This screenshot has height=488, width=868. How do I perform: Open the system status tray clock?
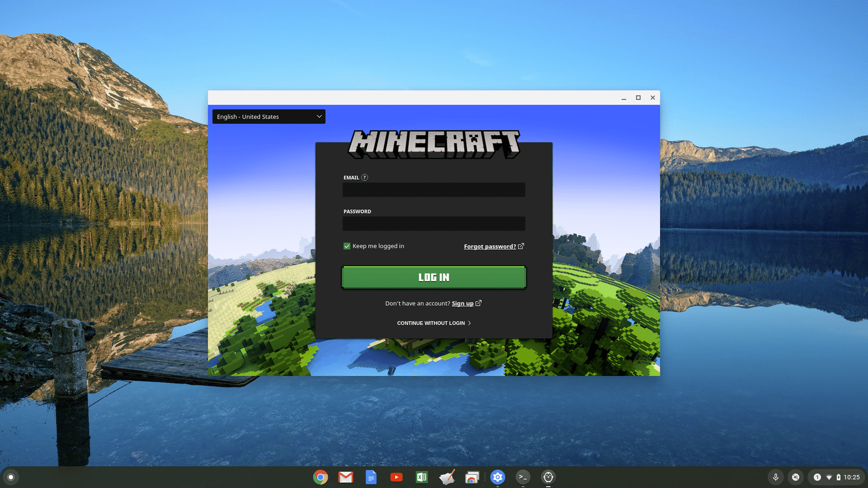coord(851,477)
